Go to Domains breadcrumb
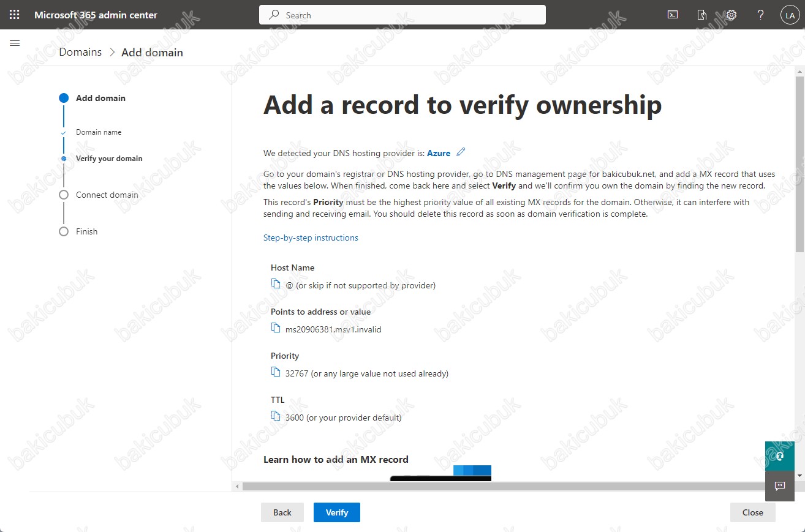805x532 pixels. point(80,52)
